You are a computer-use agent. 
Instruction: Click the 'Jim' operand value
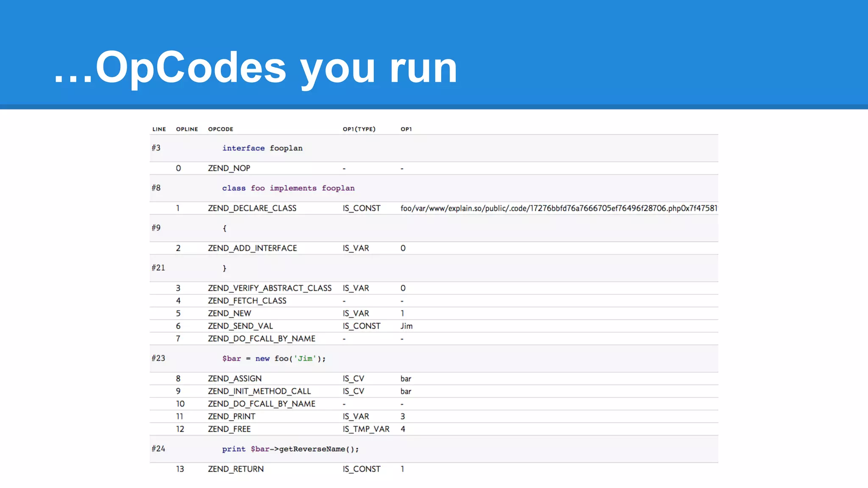point(406,326)
